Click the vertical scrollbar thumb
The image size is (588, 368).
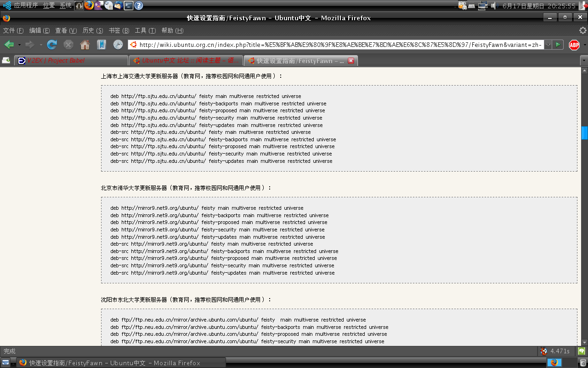[584, 132]
